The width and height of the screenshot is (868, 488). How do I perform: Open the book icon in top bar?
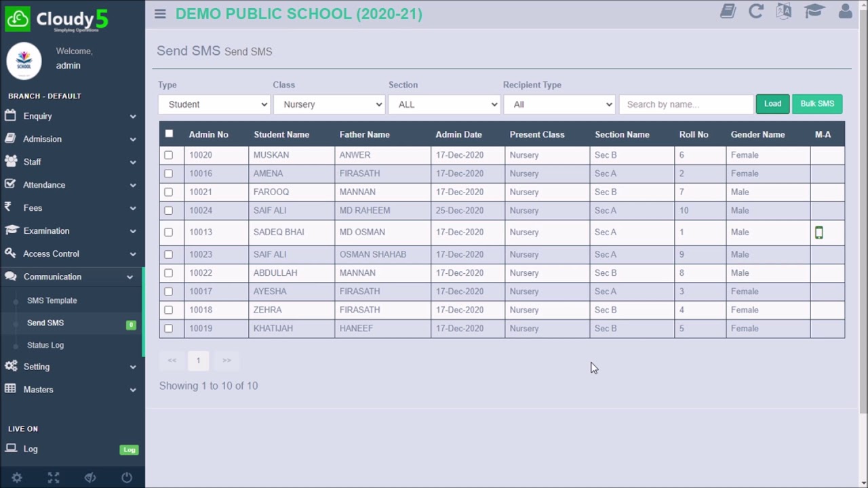[x=728, y=12]
